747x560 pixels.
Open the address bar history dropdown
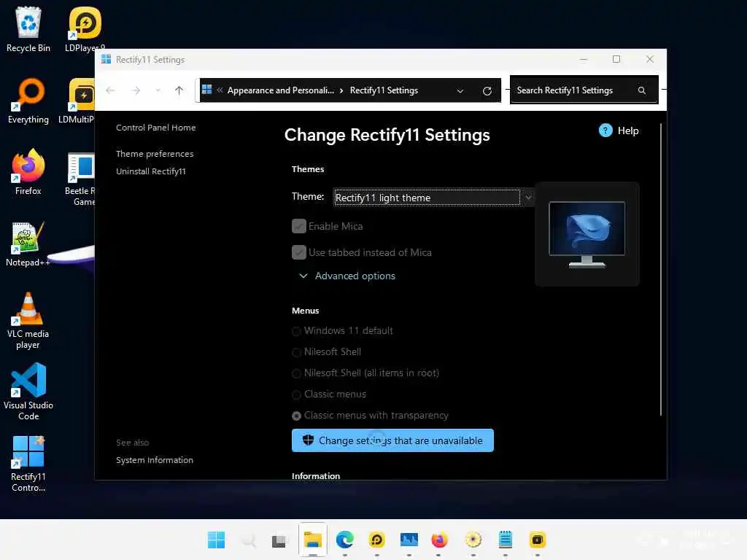click(x=460, y=90)
